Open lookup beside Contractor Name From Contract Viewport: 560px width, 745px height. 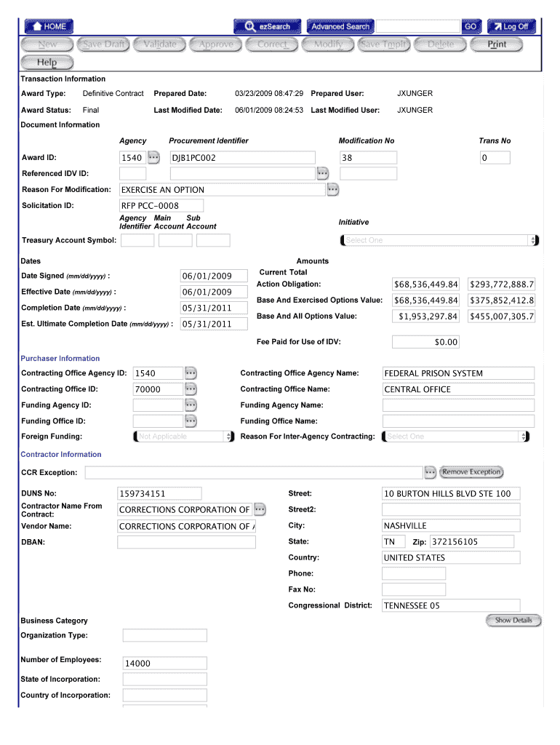point(260,509)
